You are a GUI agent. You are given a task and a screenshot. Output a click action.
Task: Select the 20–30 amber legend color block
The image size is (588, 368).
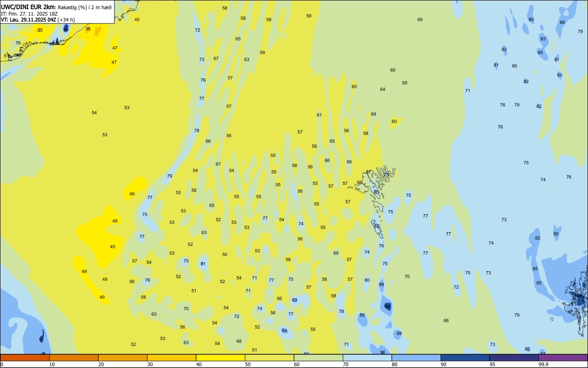(123, 357)
